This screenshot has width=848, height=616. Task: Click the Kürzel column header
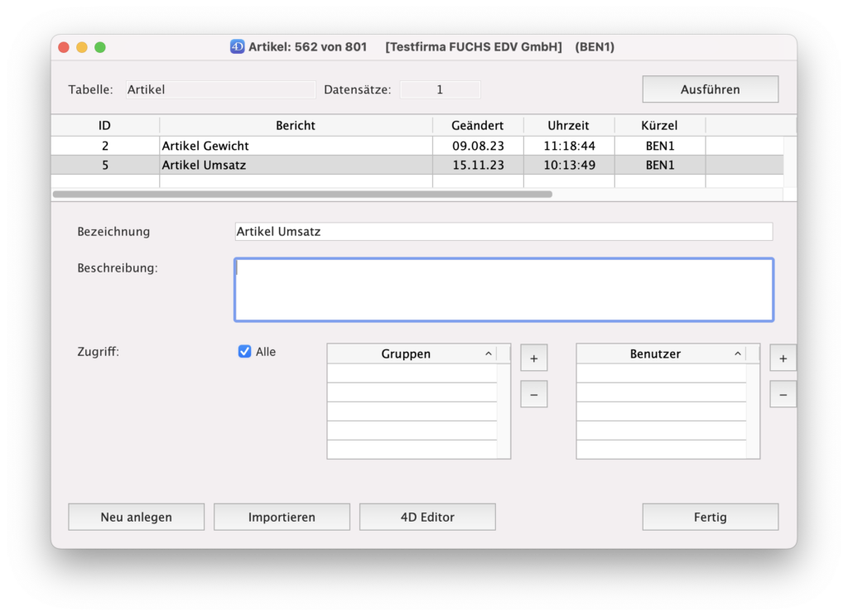tap(659, 126)
